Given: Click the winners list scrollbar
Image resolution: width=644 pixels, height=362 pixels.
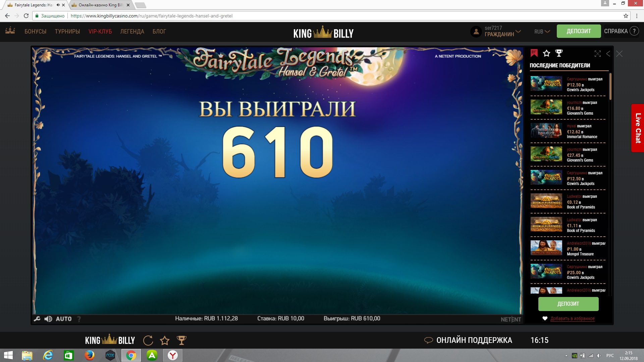Looking at the screenshot, I should coord(610,86).
